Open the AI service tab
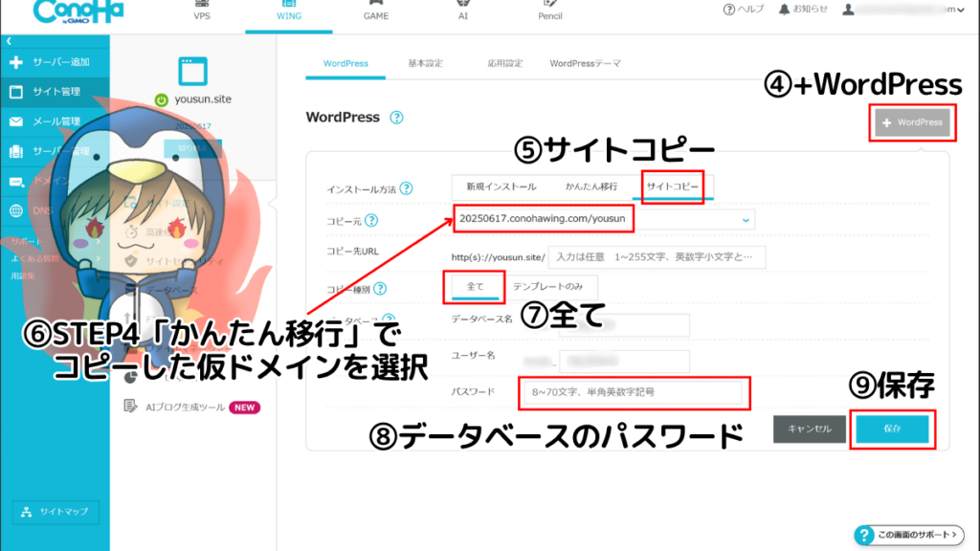 point(463,11)
